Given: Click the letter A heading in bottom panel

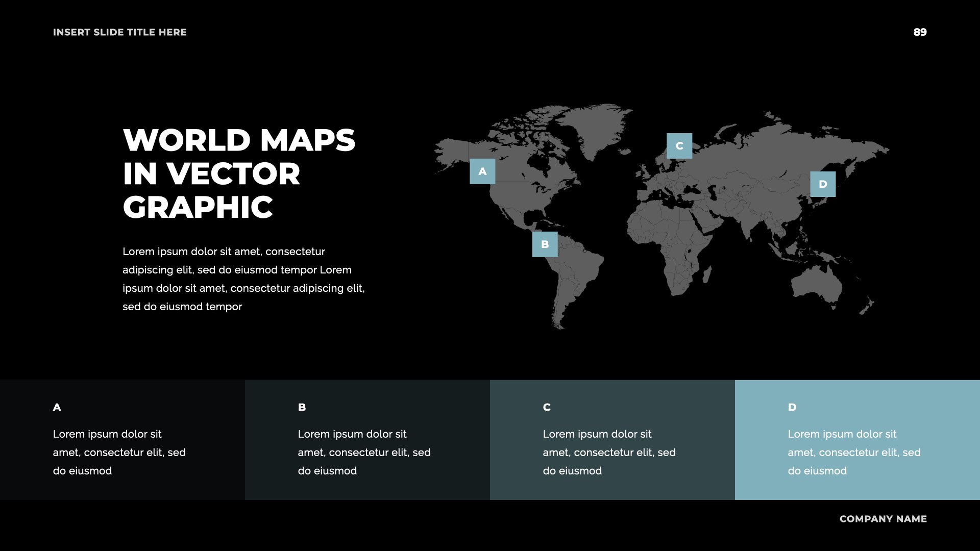Looking at the screenshot, I should pos(57,407).
